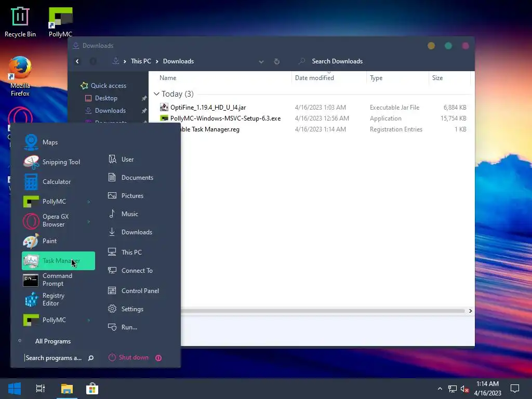Expand Opera GX Browser submenu arrow
Image resolution: width=532 pixels, height=399 pixels.
tap(89, 221)
